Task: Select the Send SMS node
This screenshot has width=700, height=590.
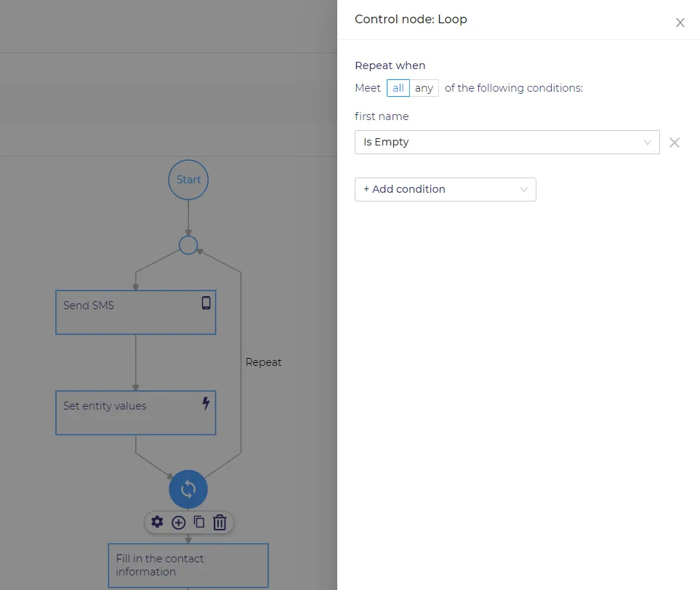Action: pos(136,312)
